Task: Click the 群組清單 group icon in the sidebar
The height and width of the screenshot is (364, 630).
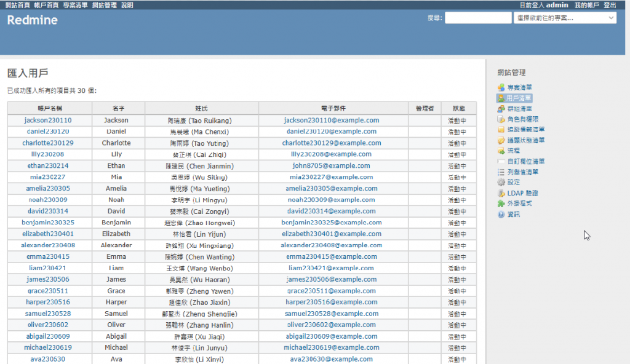Action: (x=501, y=109)
